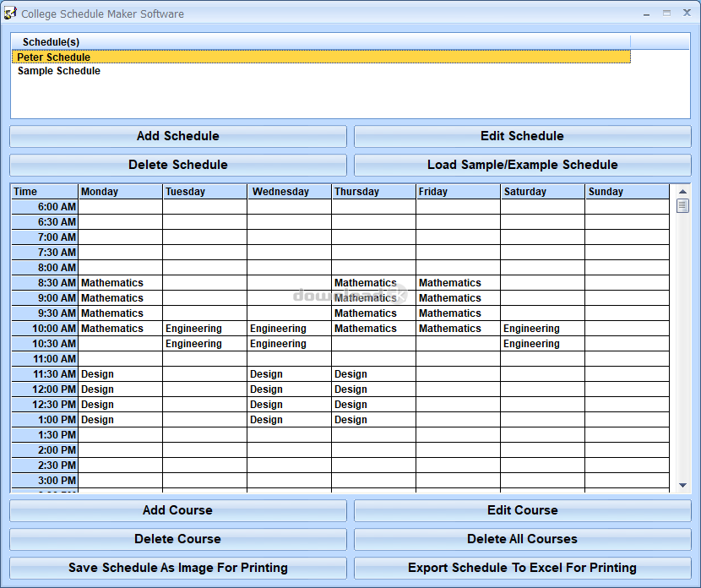Click the timetable scrollbar up arrow
The image size is (701, 588).
(x=682, y=192)
